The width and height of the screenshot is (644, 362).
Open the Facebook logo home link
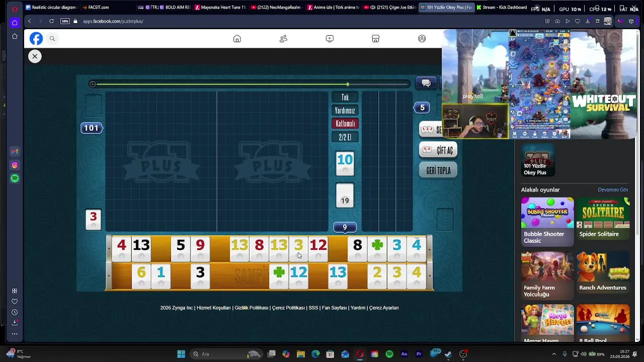36,39
